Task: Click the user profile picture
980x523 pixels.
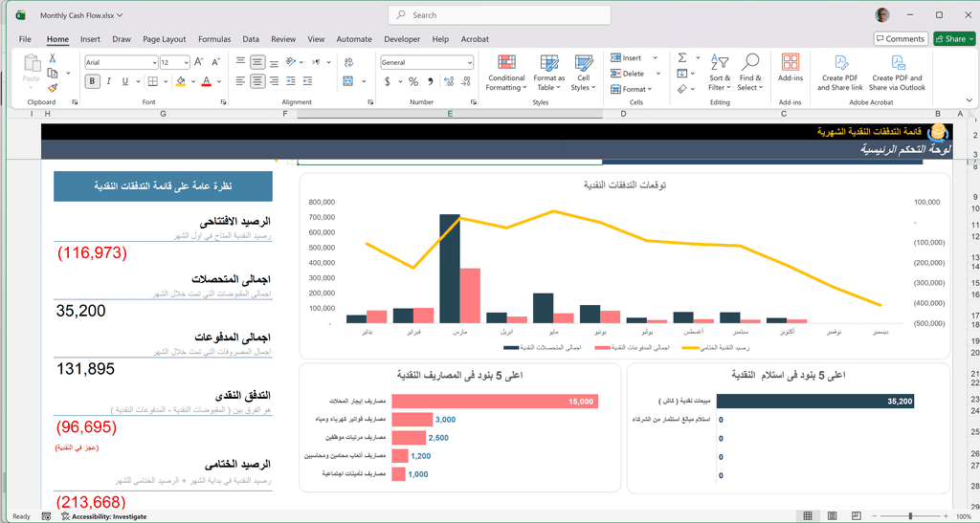Action: point(881,15)
